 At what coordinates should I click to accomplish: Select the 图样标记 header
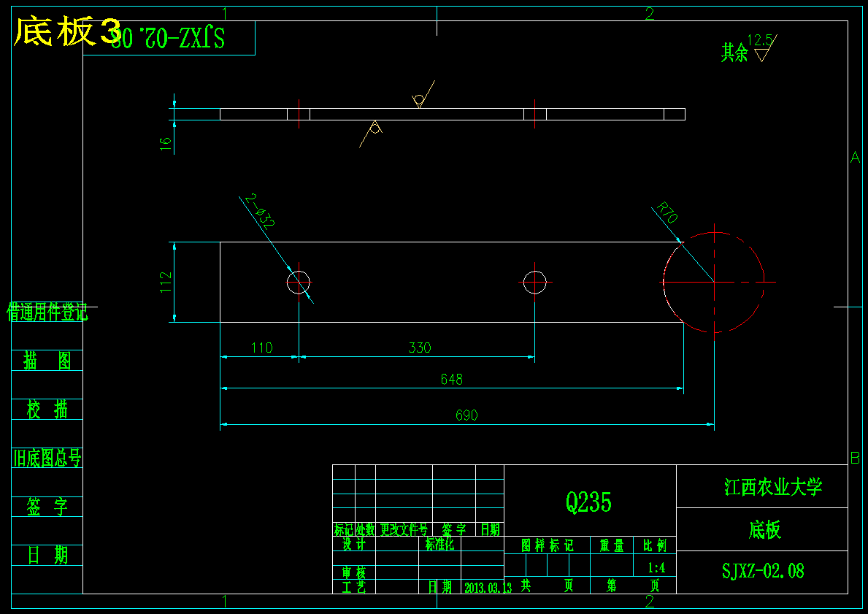tap(547, 545)
